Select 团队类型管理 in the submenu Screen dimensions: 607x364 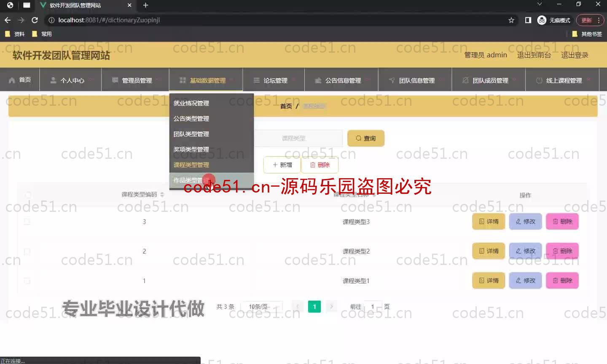click(x=212, y=134)
